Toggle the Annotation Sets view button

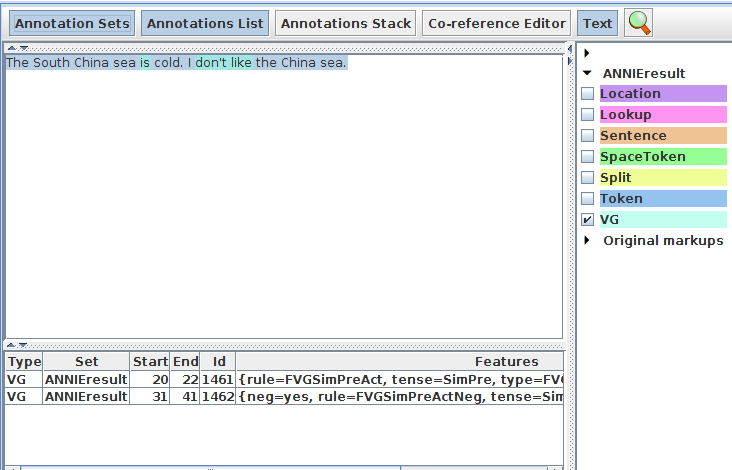pos(72,23)
